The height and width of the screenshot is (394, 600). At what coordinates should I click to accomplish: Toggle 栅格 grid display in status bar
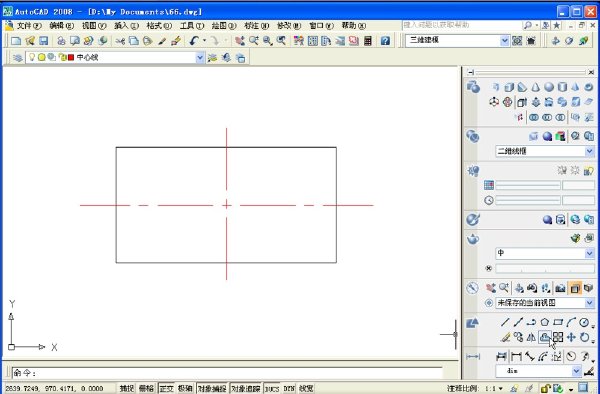pyautogui.click(x=146, y=389)
